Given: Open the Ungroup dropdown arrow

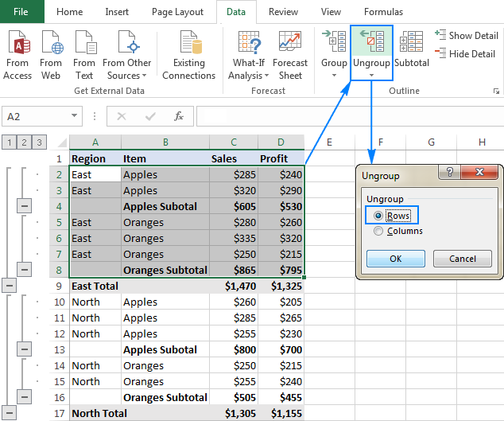Looking at the screenshot, I should 371,76.
